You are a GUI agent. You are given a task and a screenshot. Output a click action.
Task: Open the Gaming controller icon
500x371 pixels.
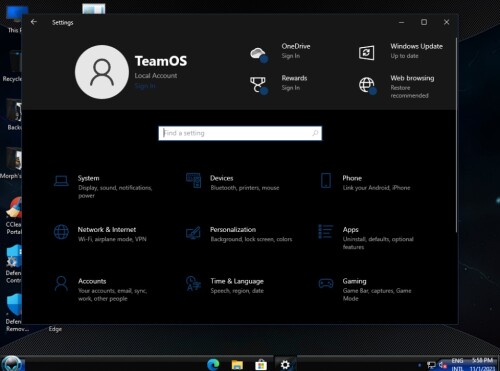(326, 284)
